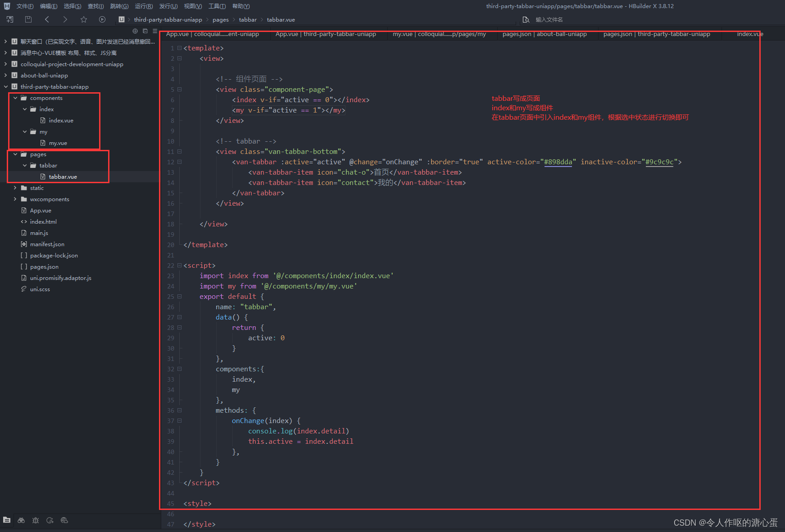Viewport: 785px width, 532px height.
Task: Open package-lock.json in the project tree
Action: tap(54, 256)
